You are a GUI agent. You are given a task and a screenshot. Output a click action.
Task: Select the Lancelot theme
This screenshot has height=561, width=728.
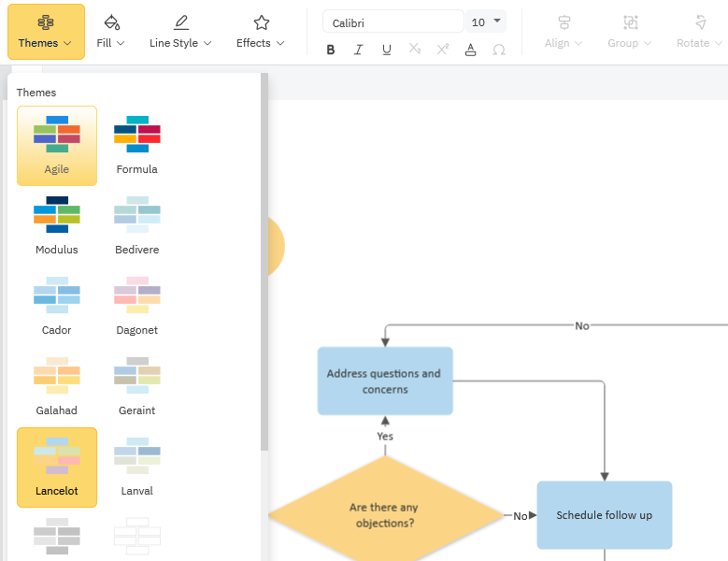57,467
